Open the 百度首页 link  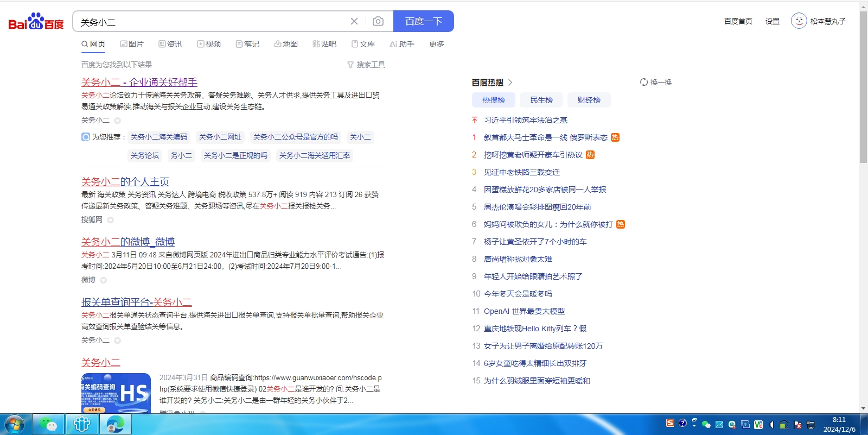738,21
